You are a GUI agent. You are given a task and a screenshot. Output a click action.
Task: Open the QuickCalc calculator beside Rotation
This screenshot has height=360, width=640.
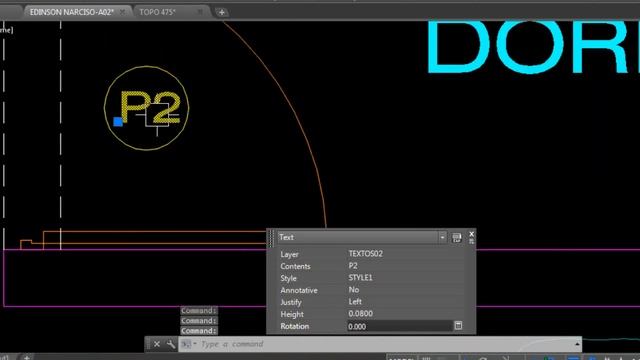point(458,326)
